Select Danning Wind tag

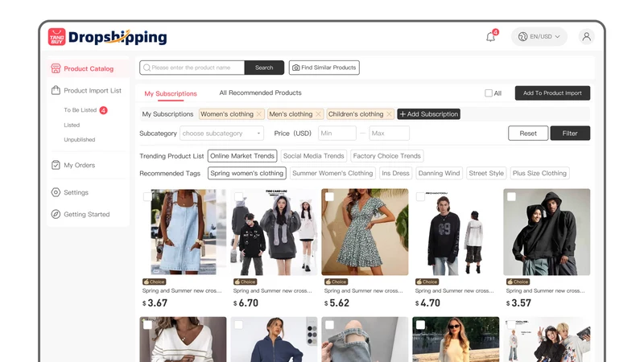pyautogui.click(x=439, y=173)
